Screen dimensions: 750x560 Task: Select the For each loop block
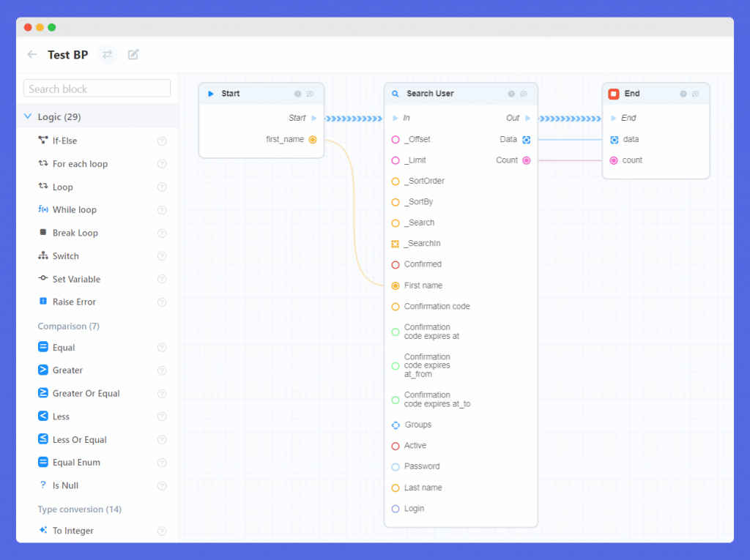pyautogui.click(x=80, y=163)
